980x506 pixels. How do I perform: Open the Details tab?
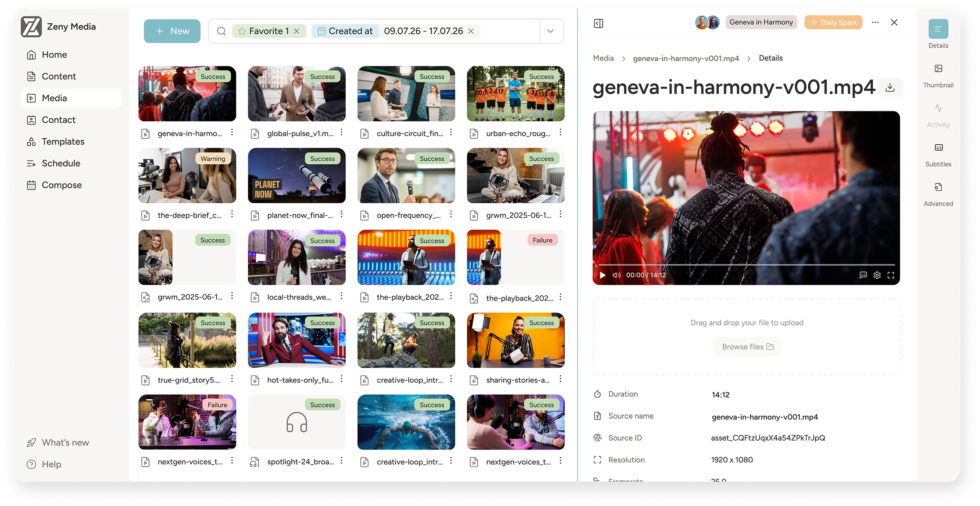[938, 34]
